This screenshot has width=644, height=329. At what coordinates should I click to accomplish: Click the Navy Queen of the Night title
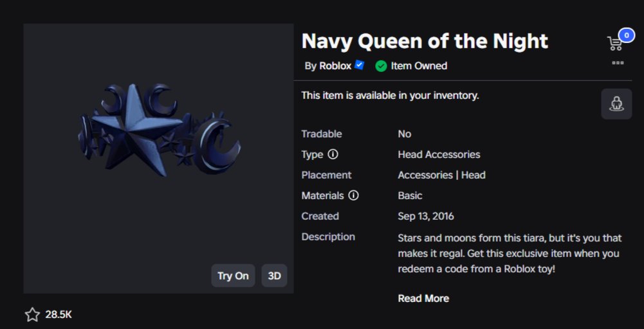point(425,41)
